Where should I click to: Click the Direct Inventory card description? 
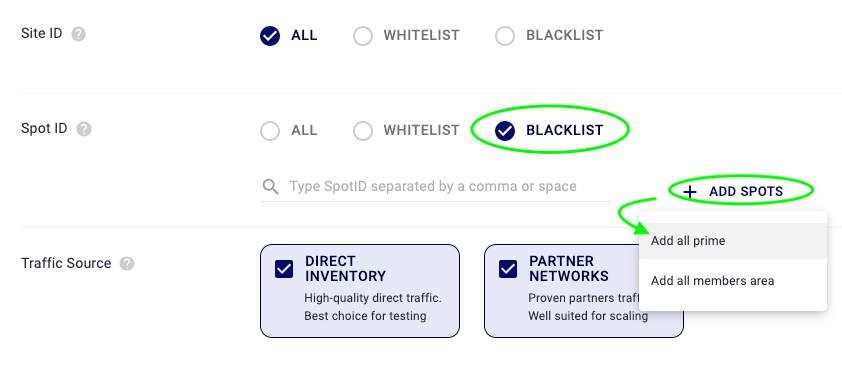pyautogui.click(x=373, y=307)
